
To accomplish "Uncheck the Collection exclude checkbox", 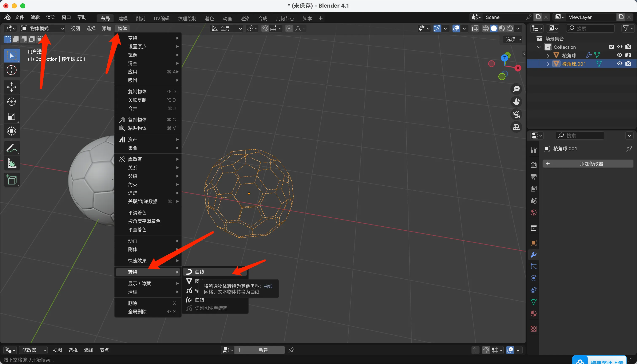I will [x=611, y=47].
